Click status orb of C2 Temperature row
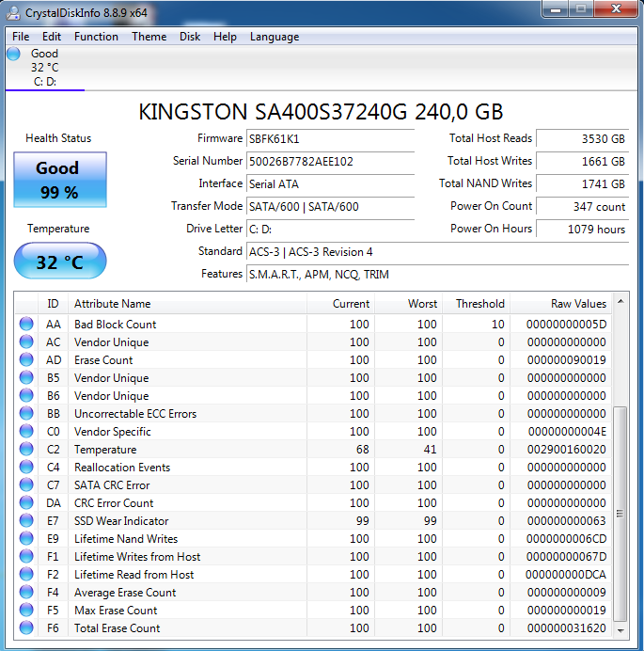The image size is (644, 651). [x=26, y=449]
